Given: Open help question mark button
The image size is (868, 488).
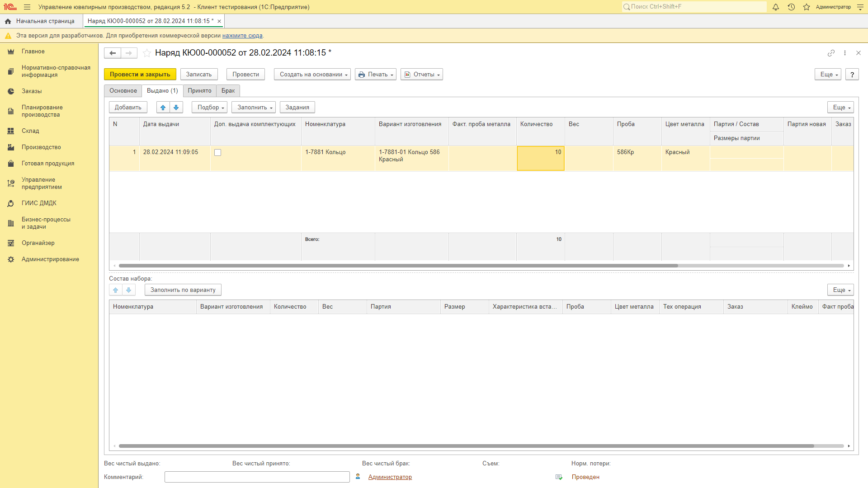Looking at the screenshot, I should tap(852, 75).
